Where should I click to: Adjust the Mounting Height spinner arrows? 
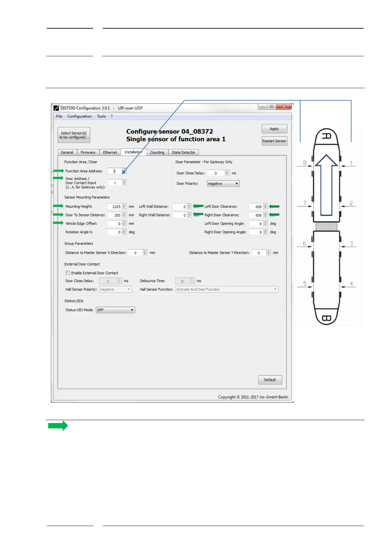click(x=124, y=207)
